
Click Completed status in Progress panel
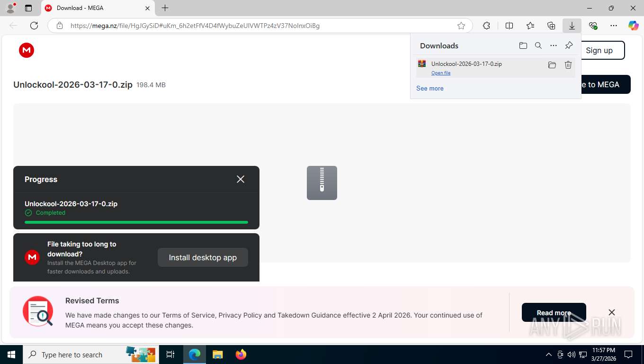(45, 213)
